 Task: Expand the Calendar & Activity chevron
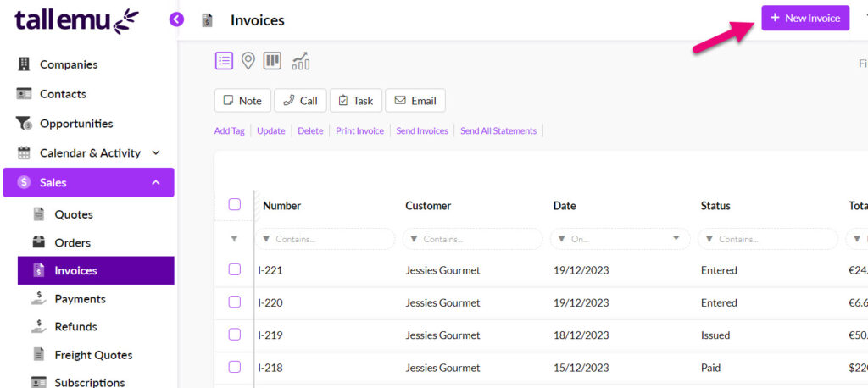156,152
